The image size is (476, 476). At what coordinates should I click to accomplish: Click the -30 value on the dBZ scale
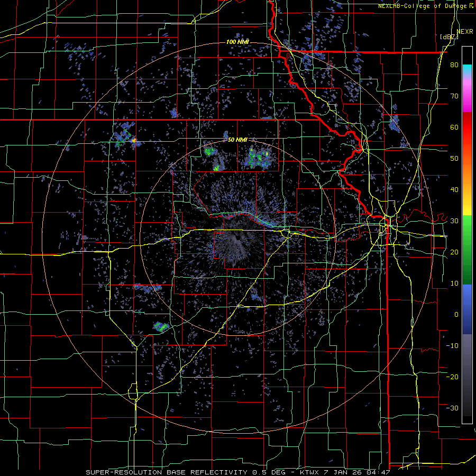click(452, 408)
